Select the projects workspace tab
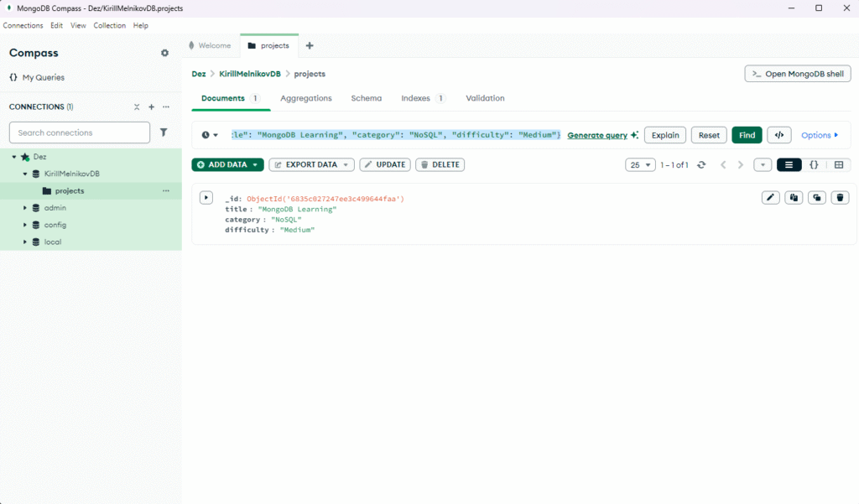Screen dimensions: 859x504 tap(269, 45)
